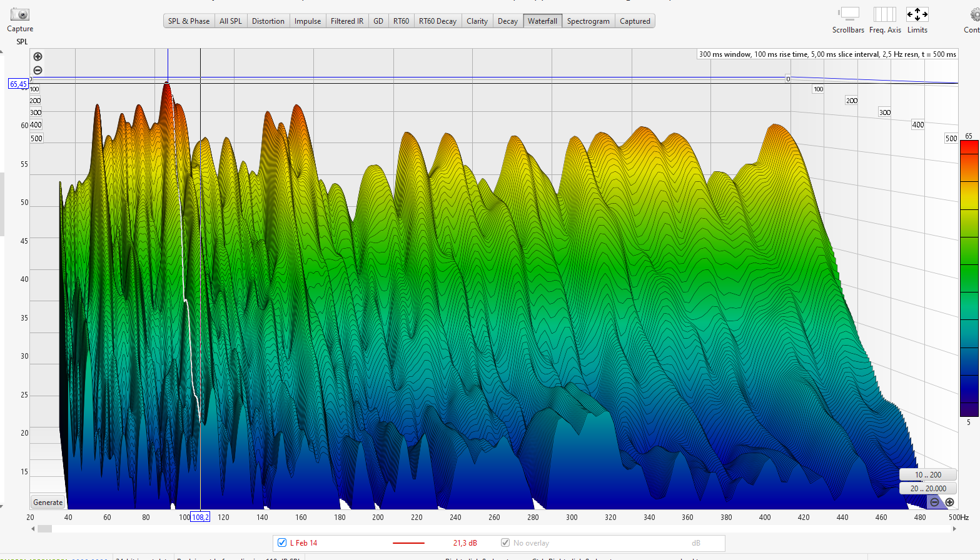980x560 pixels.
Task: Uncheck the L Feb 14 trace checkbox
Action: (x=282, y=542)
